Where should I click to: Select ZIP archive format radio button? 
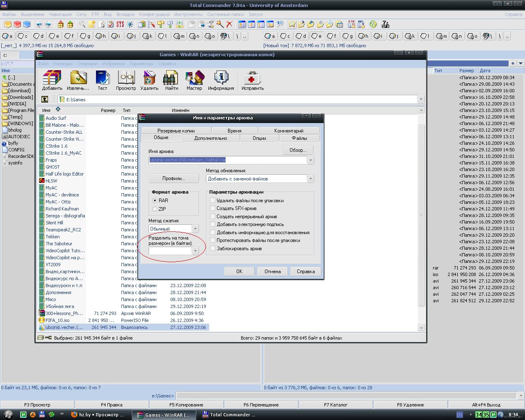pyautogui.click(x=155, y=209)
